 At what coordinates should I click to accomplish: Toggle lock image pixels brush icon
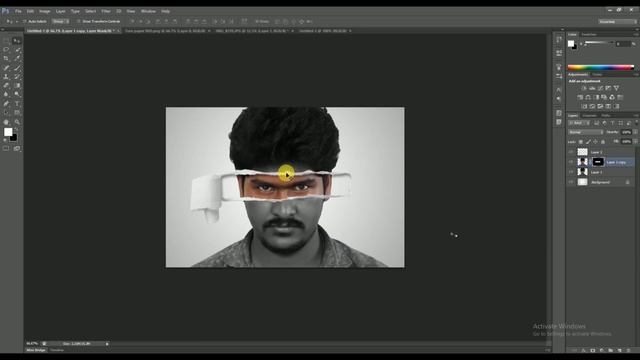[x=588, y=142]
